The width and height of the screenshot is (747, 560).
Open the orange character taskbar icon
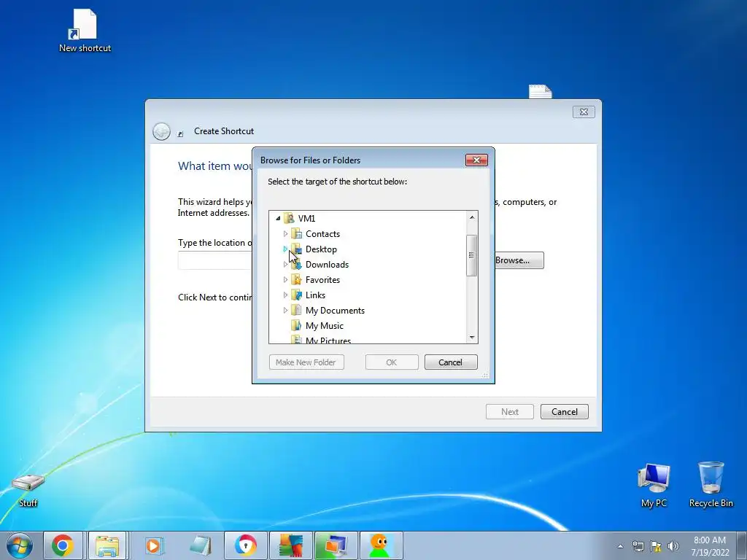pyautogui.click(x=380, y=545)
